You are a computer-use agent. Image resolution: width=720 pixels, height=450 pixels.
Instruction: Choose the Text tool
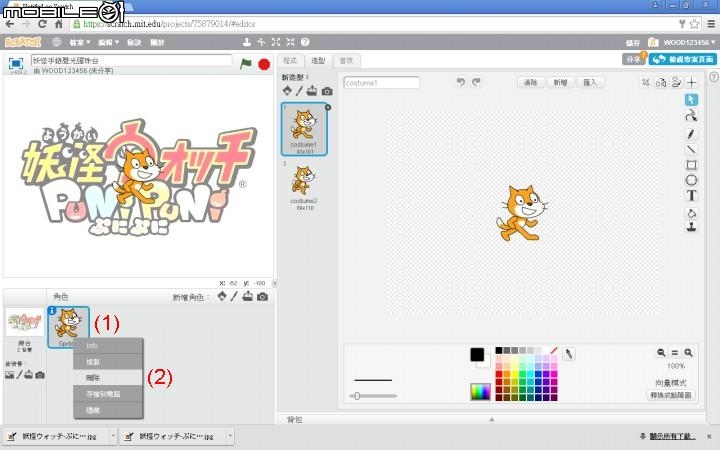(x=691, y=196)
